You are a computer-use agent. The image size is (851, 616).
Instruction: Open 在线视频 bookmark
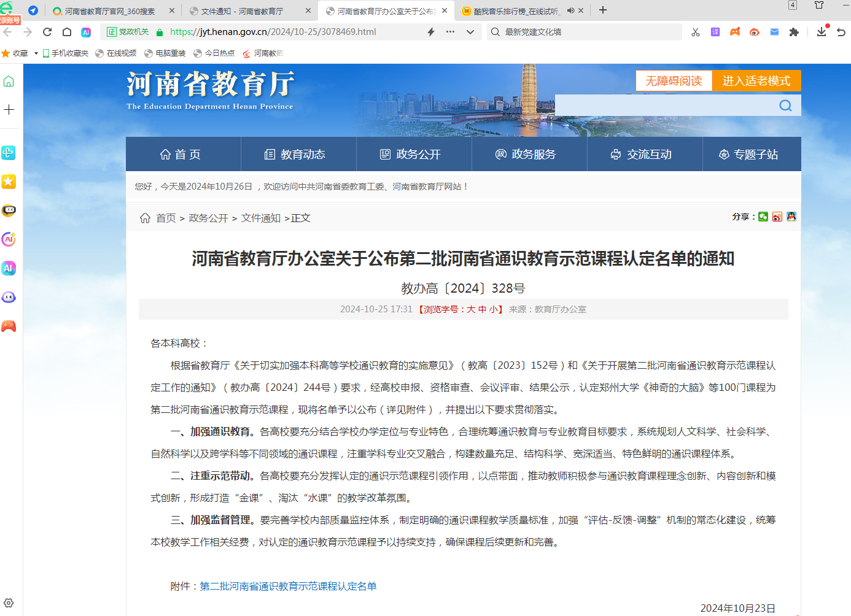point(116,53)
